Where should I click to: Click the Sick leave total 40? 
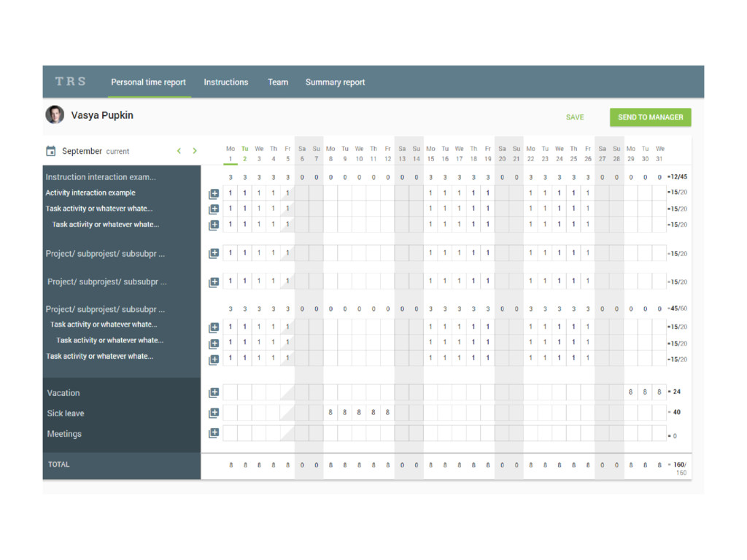tap(675, 413)
